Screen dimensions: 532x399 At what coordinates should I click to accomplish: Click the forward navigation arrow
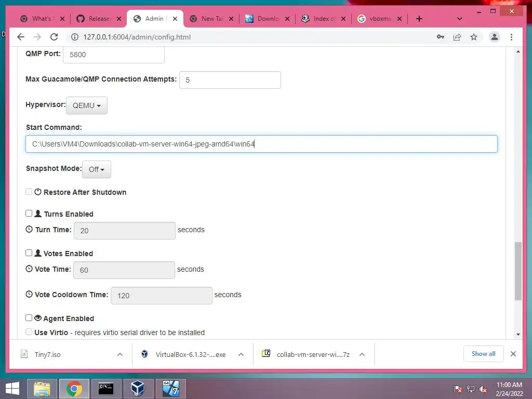tap(37, 37)
